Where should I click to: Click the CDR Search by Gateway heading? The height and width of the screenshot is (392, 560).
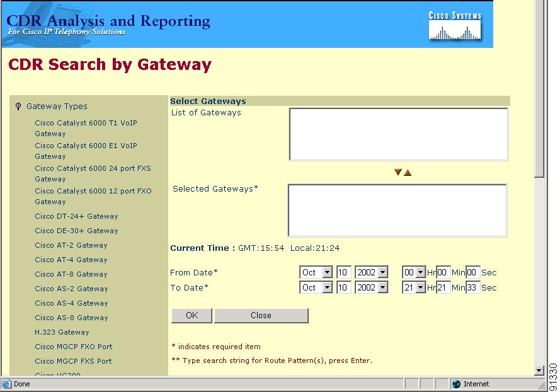pos(110,65)
